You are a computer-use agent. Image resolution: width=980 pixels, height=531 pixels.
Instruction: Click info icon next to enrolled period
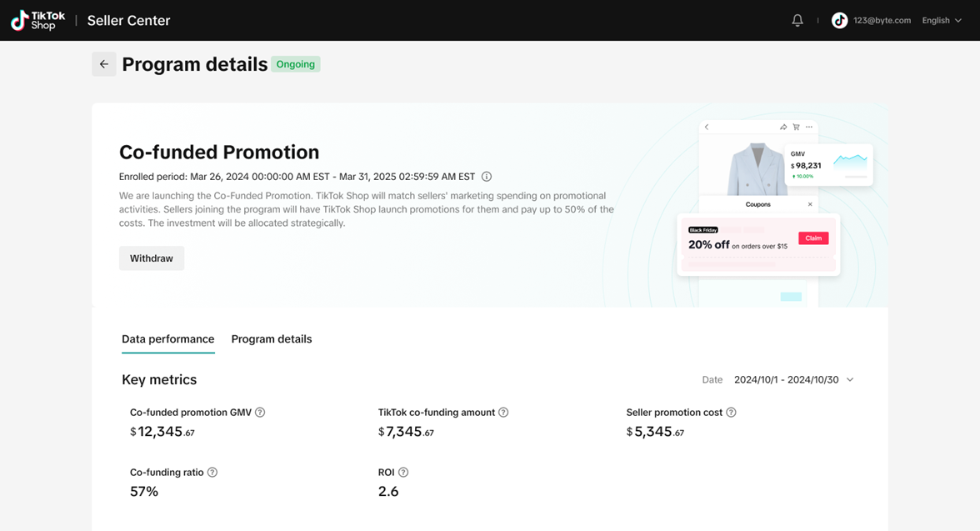pos(487,177)
